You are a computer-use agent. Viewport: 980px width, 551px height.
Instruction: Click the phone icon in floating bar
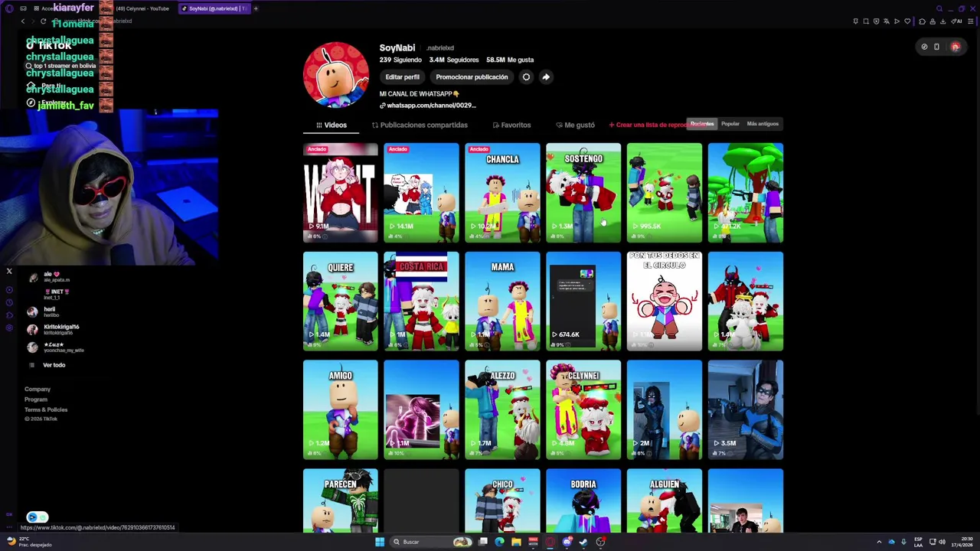pos(936,47)
